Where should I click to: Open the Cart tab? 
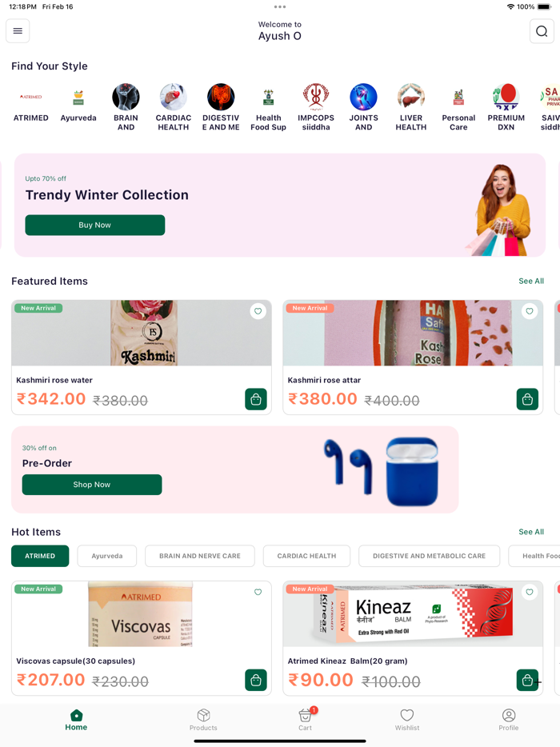[305, 719]
